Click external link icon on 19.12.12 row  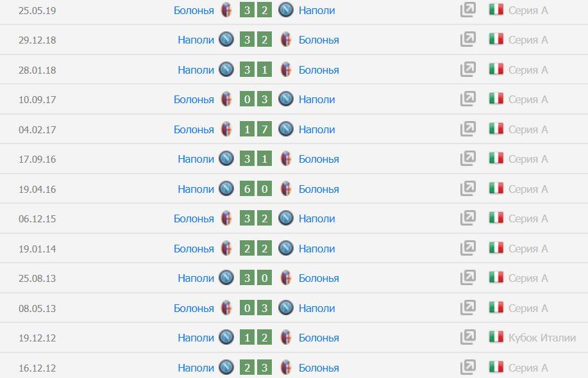click(x=468, y=338)
